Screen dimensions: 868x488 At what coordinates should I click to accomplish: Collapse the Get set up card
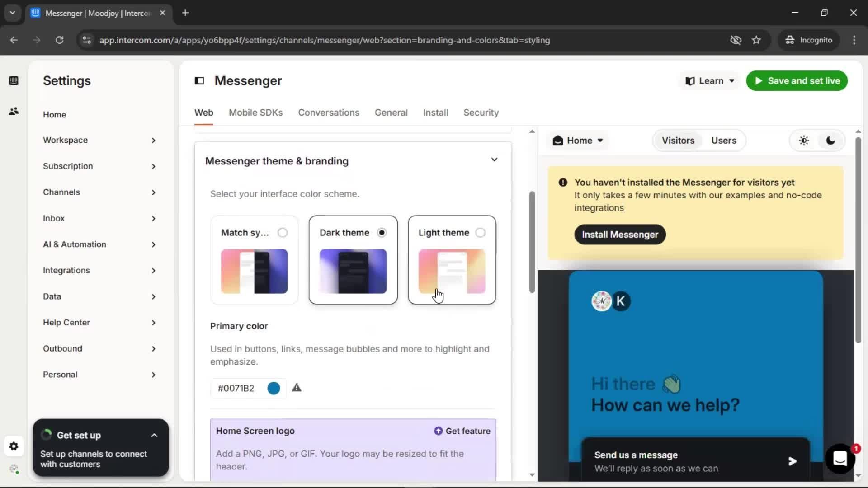[154, 436]
